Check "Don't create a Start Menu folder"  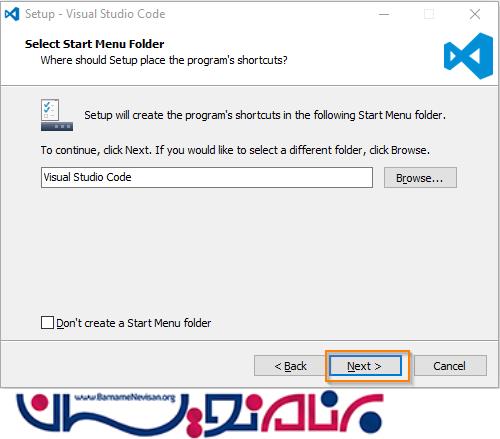coord(47,323)
